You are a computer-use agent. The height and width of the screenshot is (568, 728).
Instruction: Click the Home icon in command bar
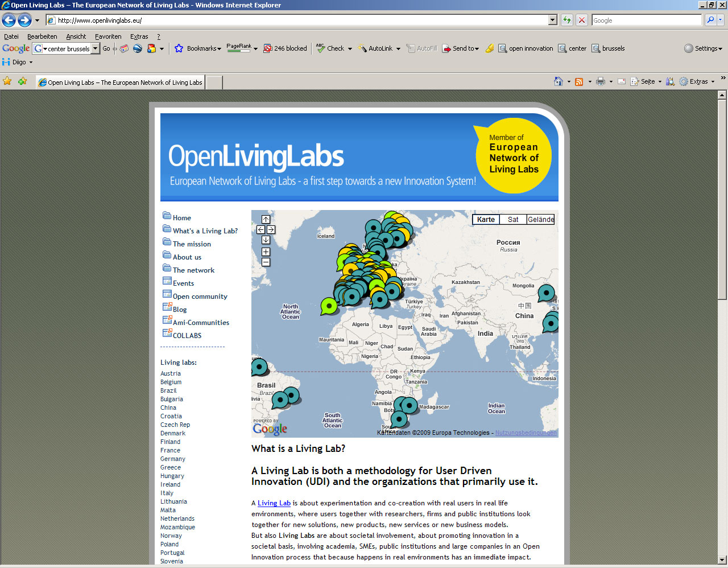[x=559, y=81]
